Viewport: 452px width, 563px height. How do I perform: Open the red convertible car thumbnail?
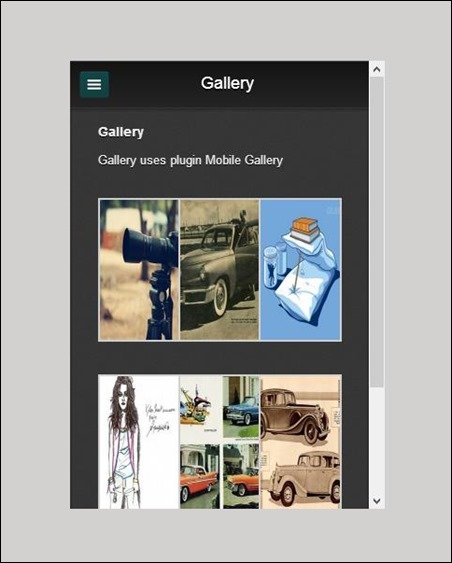click(x=200, y=476)
